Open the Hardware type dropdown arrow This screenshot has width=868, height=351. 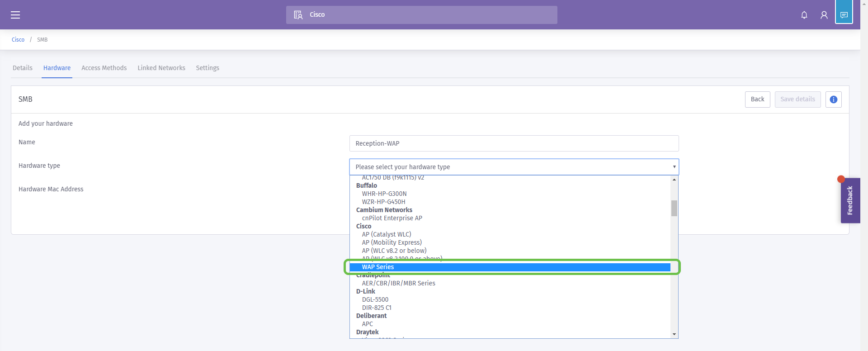(x=674, y=167)
